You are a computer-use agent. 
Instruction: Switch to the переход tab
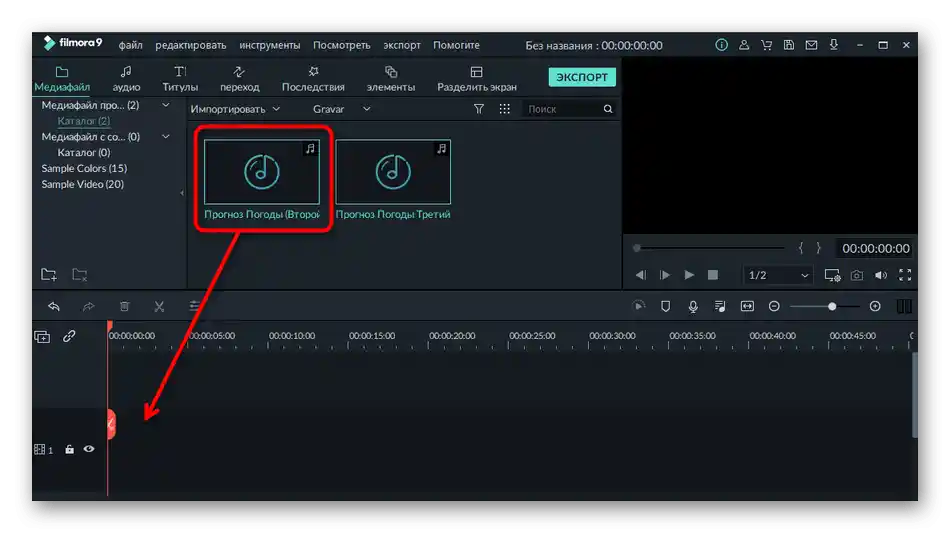(239, 79)
